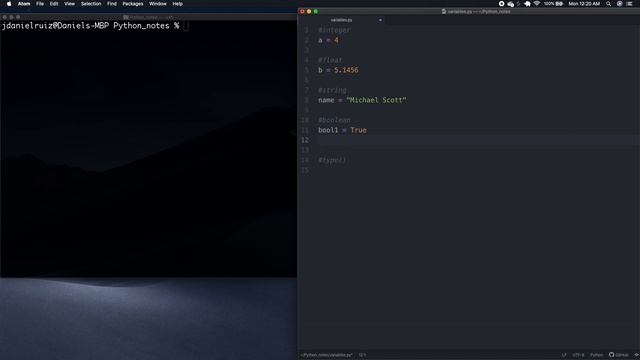
Task: Open the Window menu
Action: [x=158, y=4]
